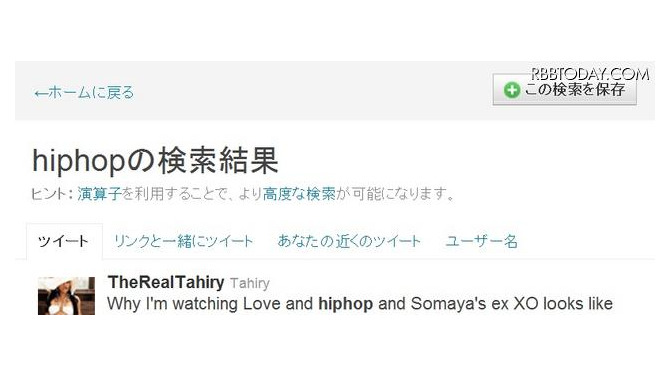
Task: Open the 演算子 operators link
Action: (x=100, y=194)
